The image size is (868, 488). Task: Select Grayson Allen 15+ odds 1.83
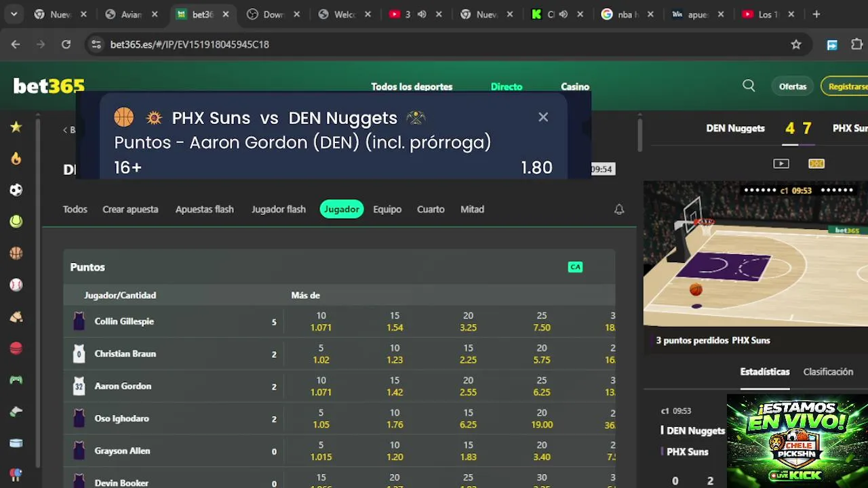click(x=468, y=451)
